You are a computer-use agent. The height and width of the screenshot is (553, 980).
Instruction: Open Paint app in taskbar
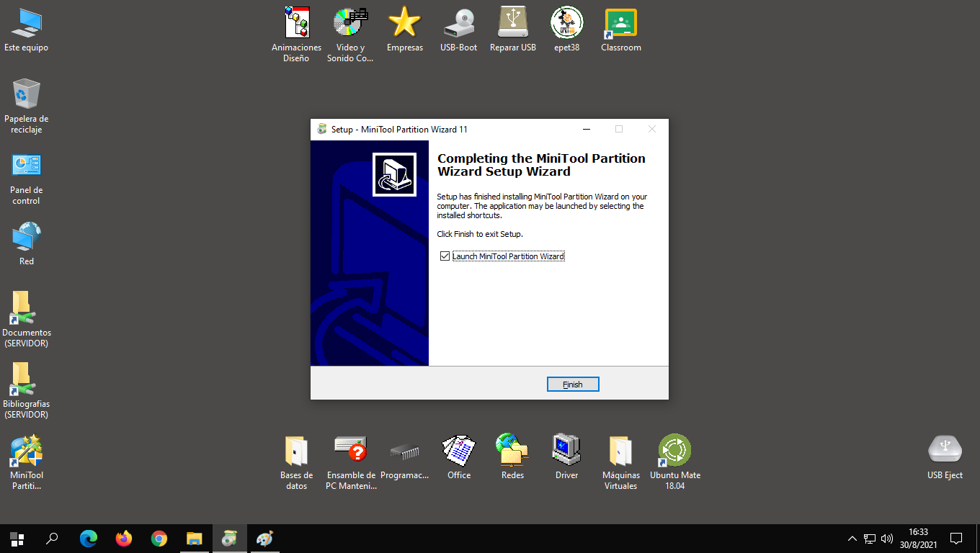click(x=265, y=539)
